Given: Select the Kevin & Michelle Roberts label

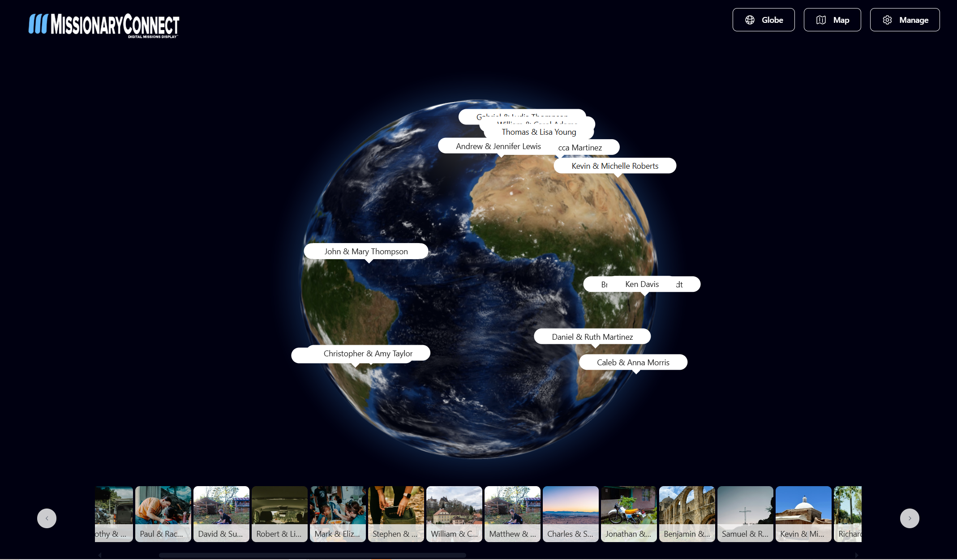Looking at the screenshot, I should (615, 166).
